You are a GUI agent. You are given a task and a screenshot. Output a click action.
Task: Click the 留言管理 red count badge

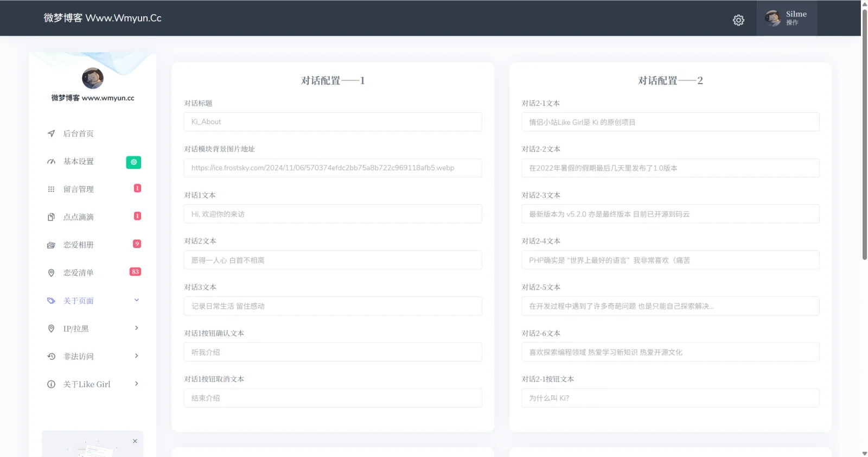click(x=137, y=188)
